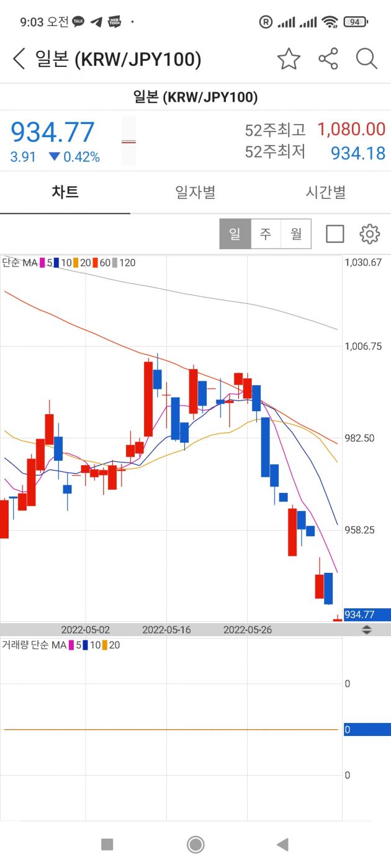The height and width of the screenshot is (868, 391).
Task: Tap the back arrow icon
Action: 19,60
